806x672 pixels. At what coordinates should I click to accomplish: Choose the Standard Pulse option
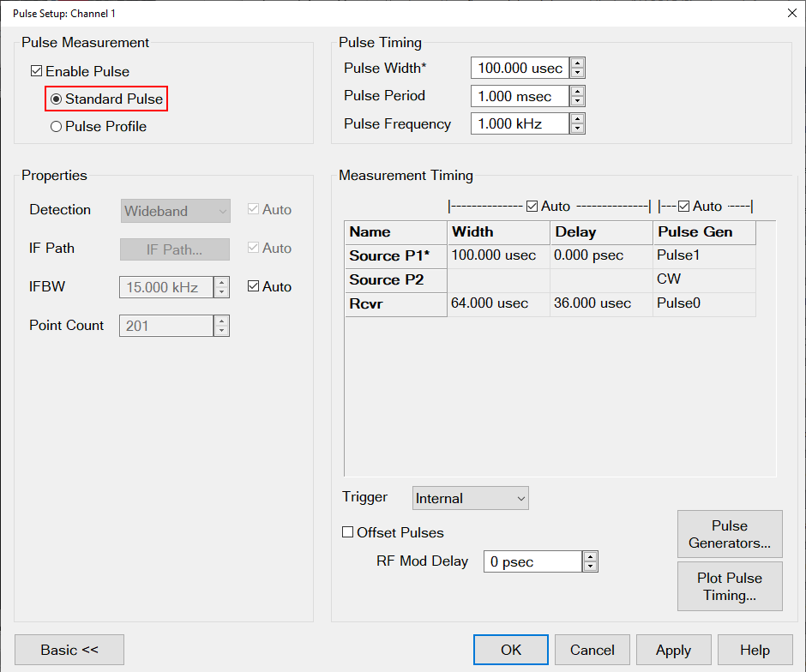(57, 99)
